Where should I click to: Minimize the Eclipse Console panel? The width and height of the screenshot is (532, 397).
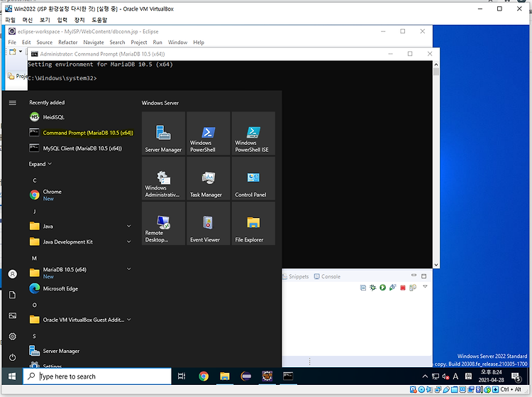tap(414, 276)
